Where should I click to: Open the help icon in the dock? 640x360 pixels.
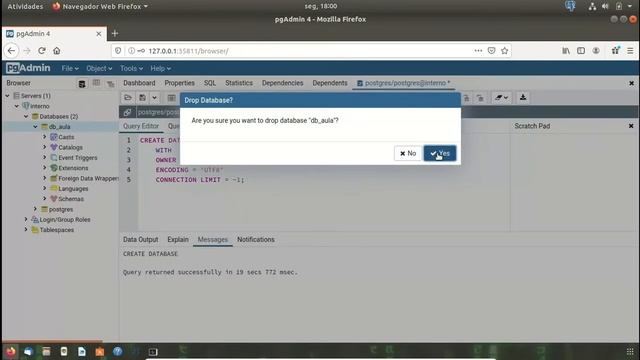click(x=118, y=351)
